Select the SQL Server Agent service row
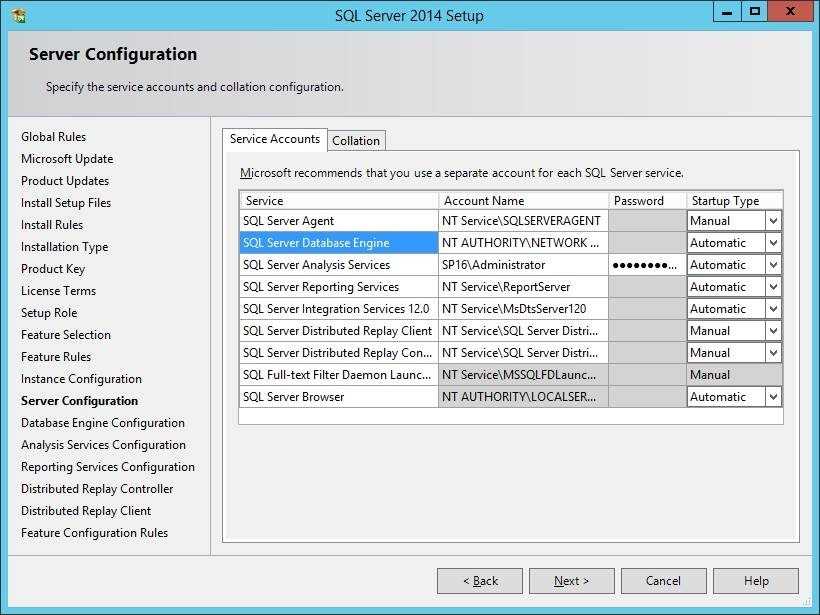The height and width of the screenshot is (615, 820). [338, 221]
